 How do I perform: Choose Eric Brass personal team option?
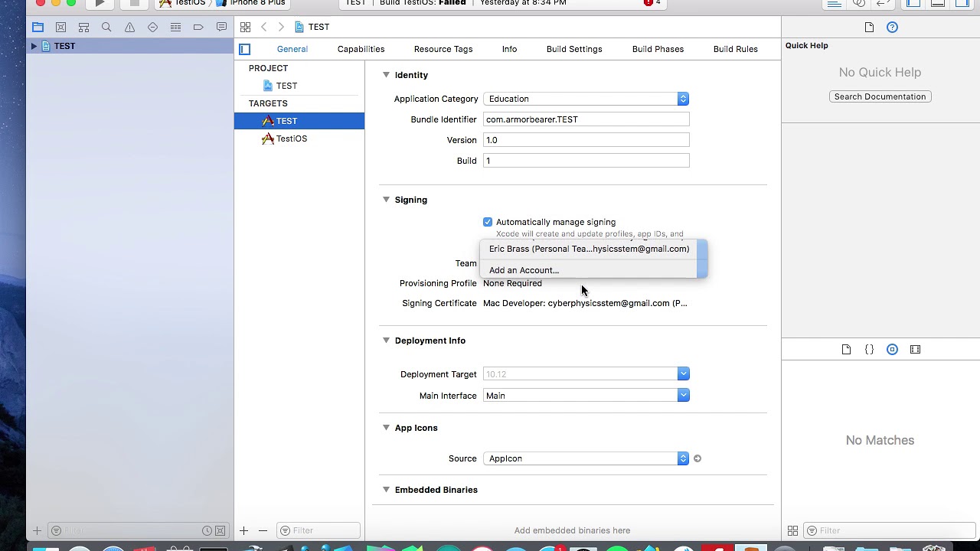[589, 249]
